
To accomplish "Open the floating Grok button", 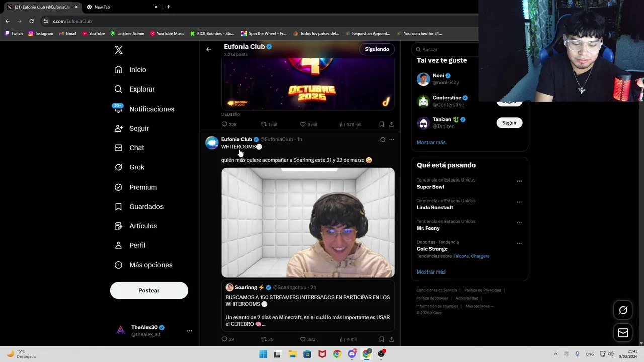I will click(623, 310).
